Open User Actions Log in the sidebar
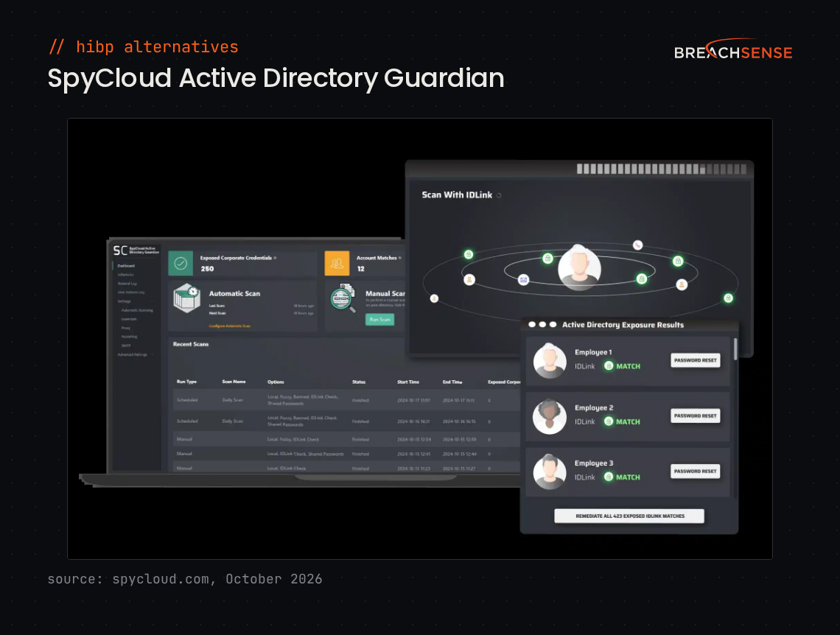This screenshot has height=635, width=840. pyautogui.click(x=131, y=292)
